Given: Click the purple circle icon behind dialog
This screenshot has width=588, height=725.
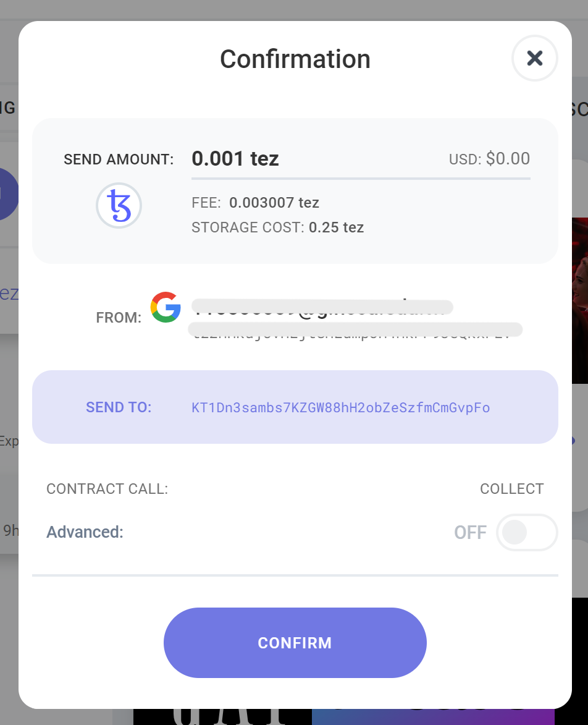Looking at the screenshot, I should pos(9,193).
